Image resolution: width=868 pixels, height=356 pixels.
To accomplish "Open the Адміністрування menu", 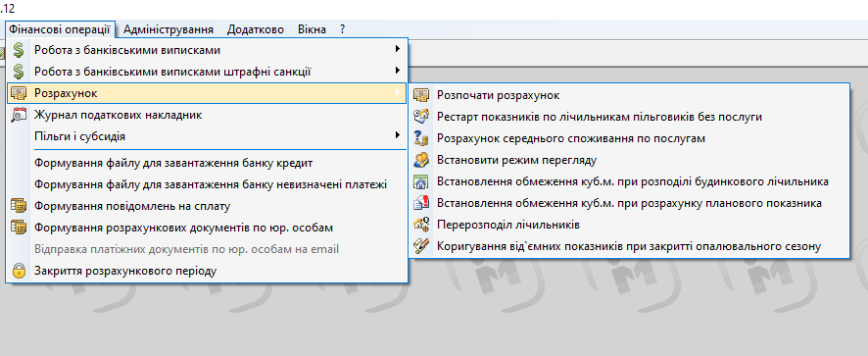I will point(169,29).
